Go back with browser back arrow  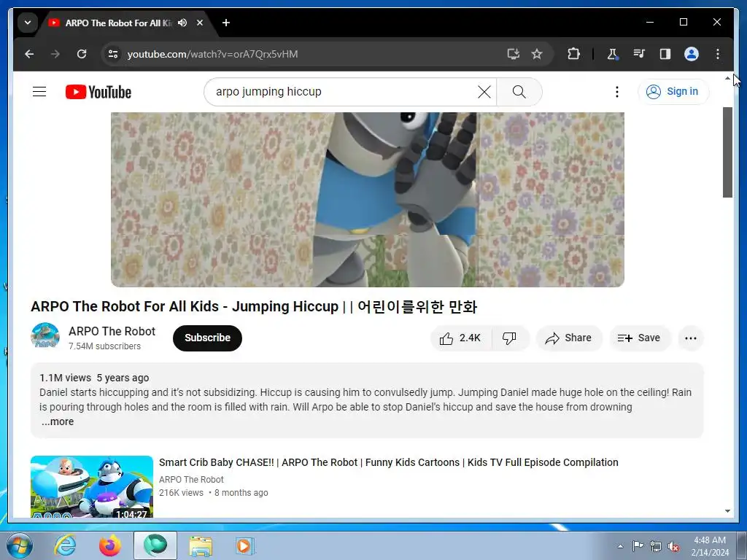pyautogui.click(x=29, y=54)
